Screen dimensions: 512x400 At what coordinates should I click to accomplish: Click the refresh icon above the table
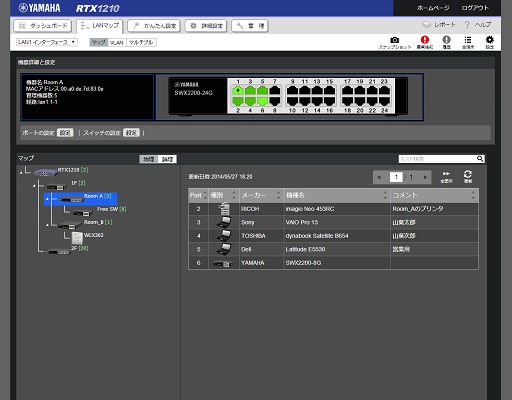(468, 174)
